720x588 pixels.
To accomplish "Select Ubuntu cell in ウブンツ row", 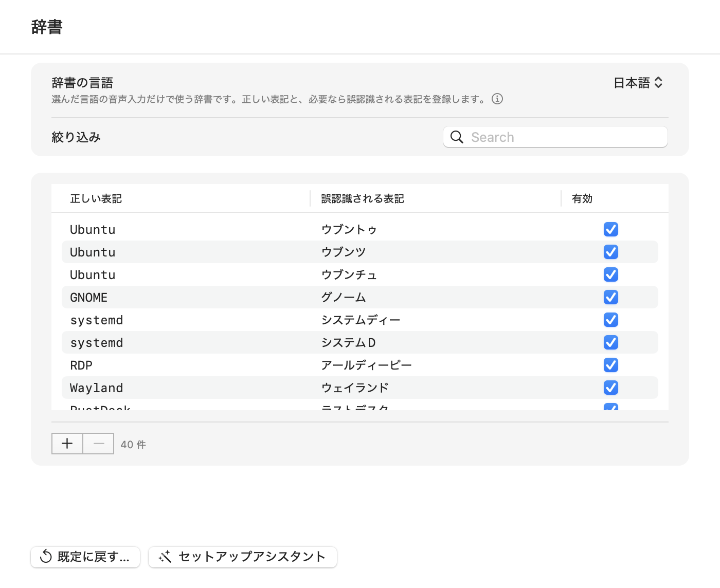I will (93, 252).
